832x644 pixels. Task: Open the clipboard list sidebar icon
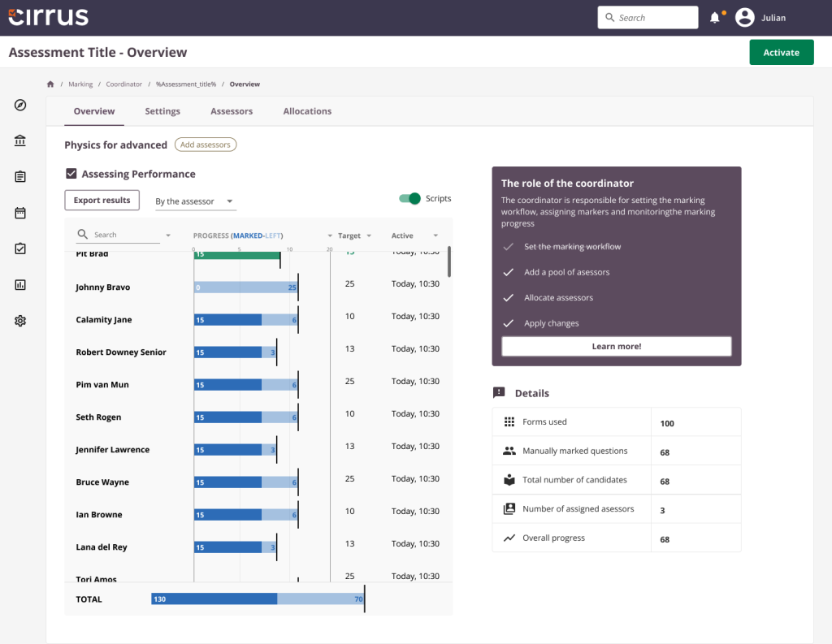(20, 177)
